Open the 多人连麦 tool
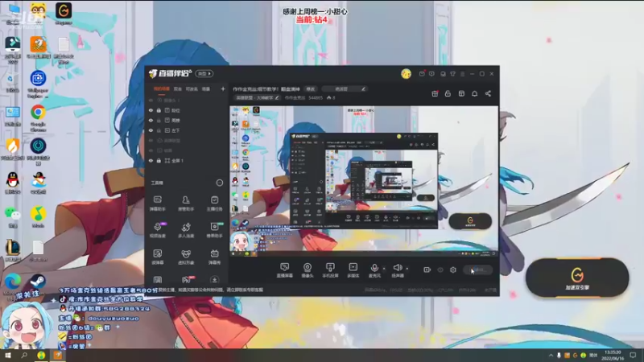The image size is (644, 362). (186, 230)
